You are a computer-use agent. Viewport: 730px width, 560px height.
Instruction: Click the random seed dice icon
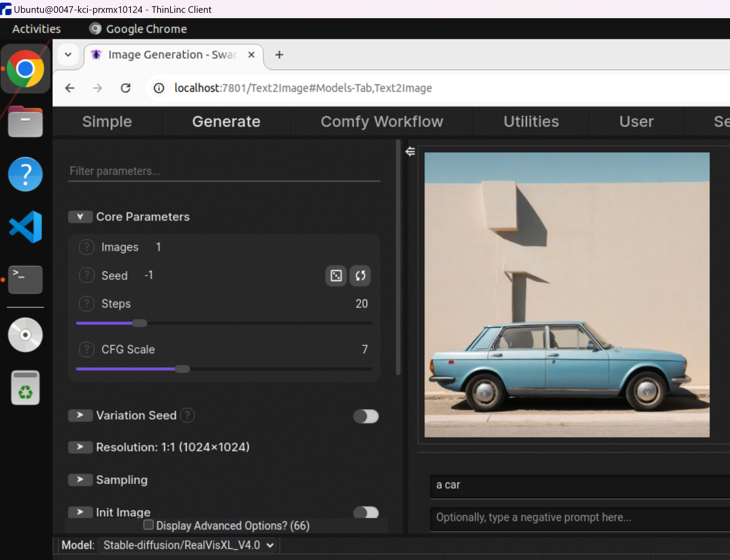[x=336, y=276]
